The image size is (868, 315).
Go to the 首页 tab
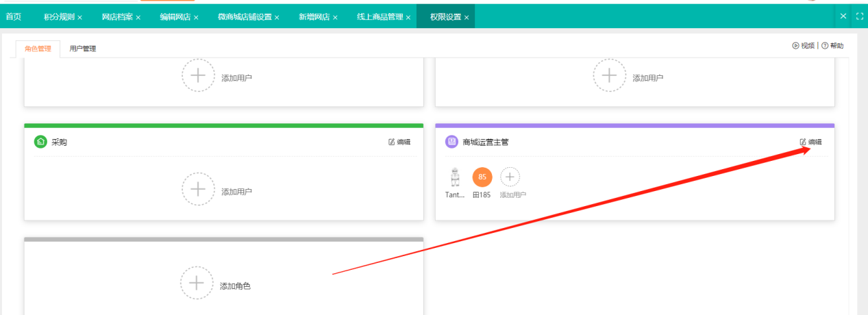click(x=14, y=16)
